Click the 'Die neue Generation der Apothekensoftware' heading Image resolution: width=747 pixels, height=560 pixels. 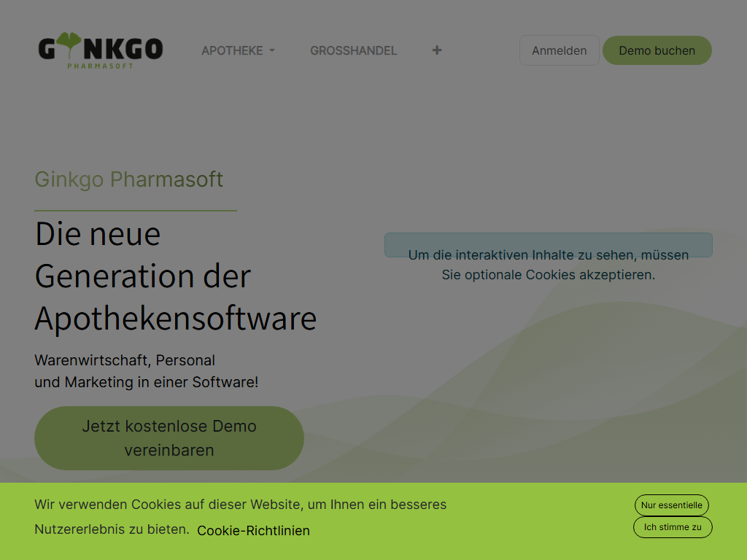[176, 276]
